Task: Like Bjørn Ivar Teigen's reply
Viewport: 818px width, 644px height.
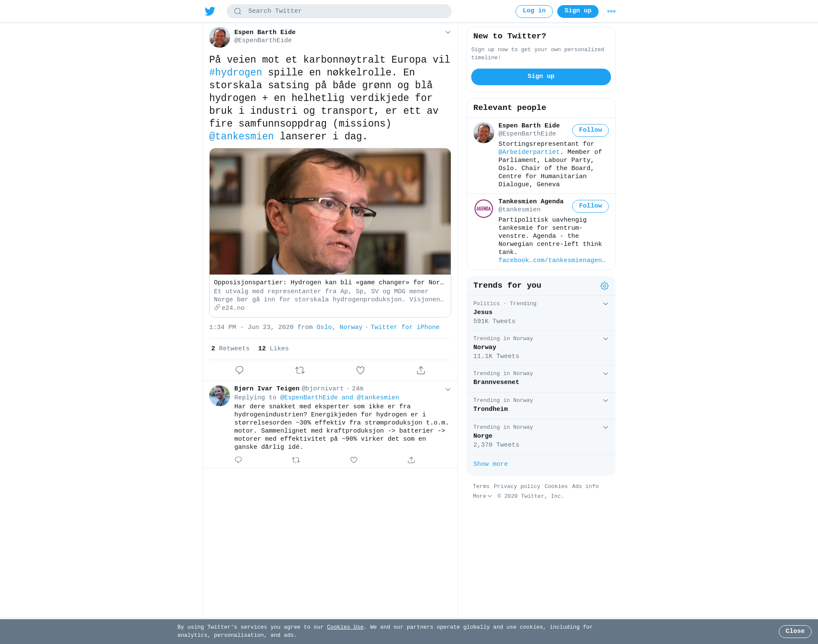Action: click(x=354, y=460)
